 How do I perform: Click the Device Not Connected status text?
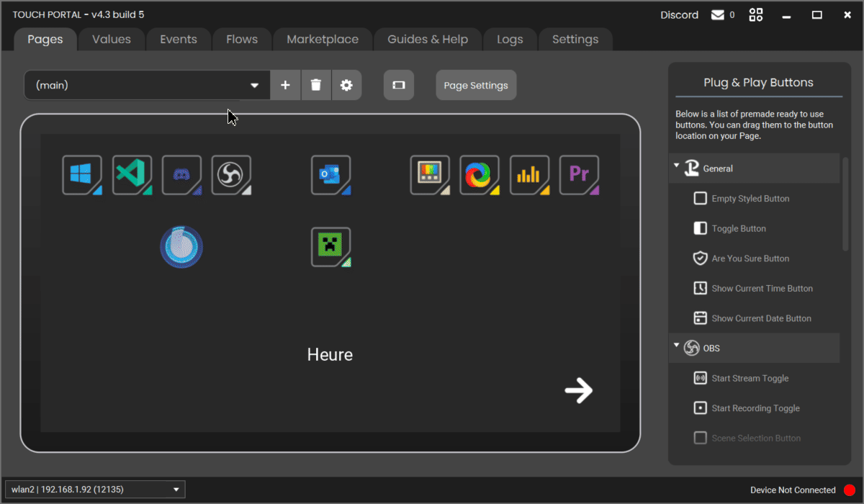pyautogui.click(x=793, y=490)
